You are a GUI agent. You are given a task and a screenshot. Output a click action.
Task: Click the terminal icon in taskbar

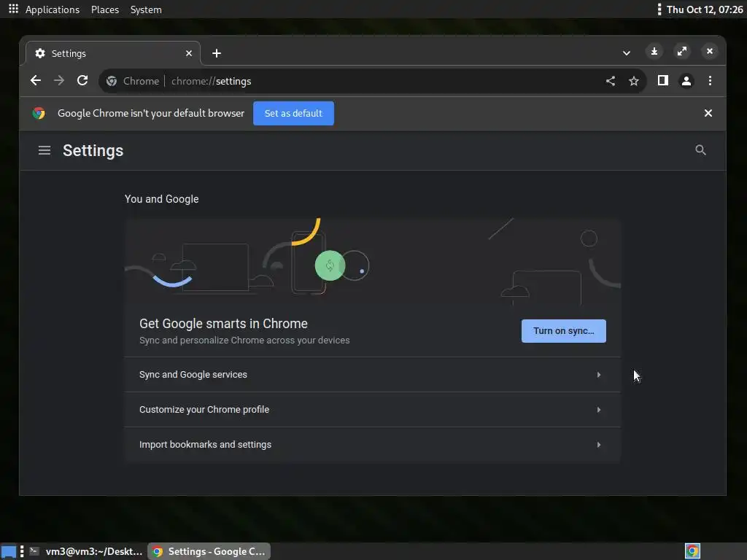[34, 551]
